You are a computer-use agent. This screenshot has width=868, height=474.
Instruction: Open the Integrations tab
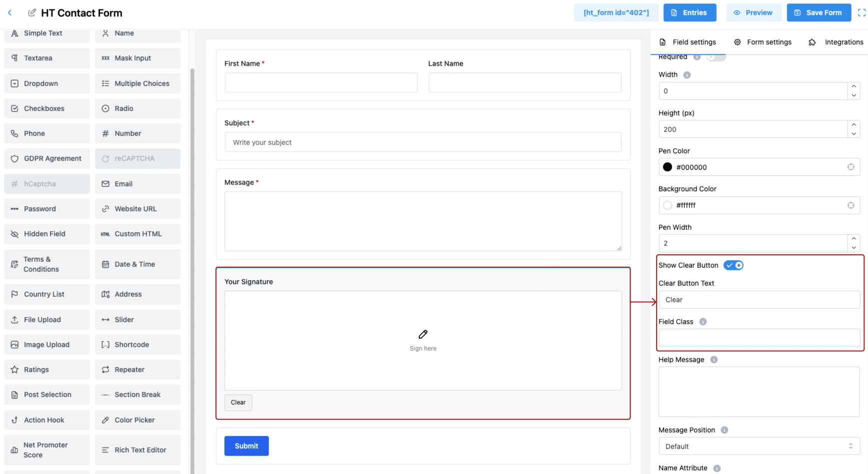click(x=836, y=42)
